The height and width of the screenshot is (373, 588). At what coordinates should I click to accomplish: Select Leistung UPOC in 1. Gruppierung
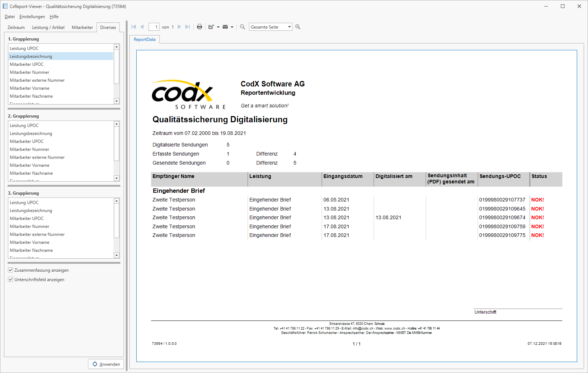[x=61, y=48]
